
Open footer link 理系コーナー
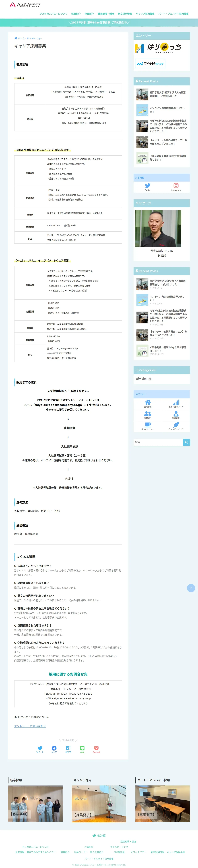point(81,852)
